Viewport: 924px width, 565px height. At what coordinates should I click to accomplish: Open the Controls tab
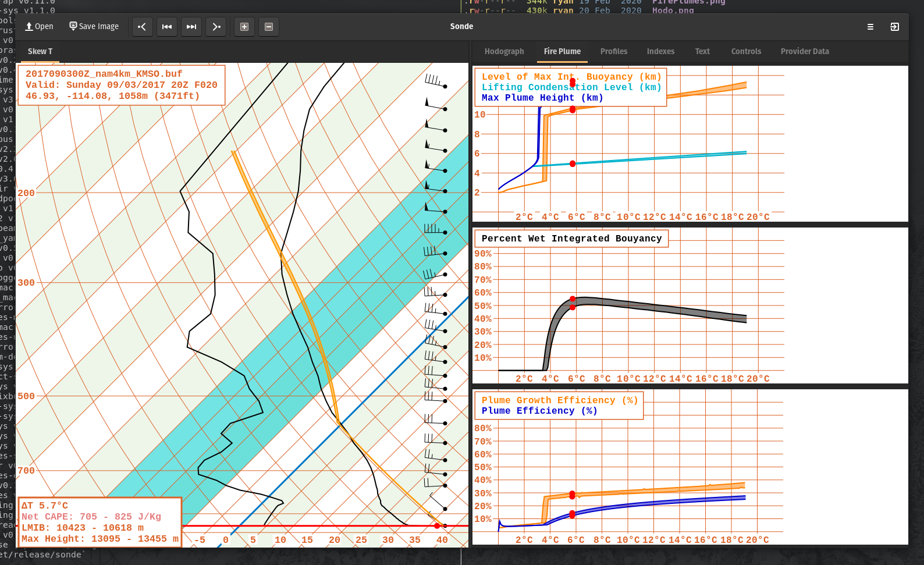(746, 51)
